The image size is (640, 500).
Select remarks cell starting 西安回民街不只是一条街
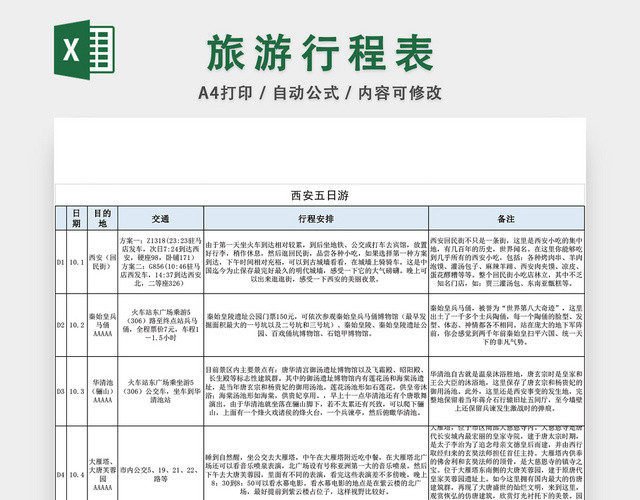pyautogui.click(x=506, y=262)
